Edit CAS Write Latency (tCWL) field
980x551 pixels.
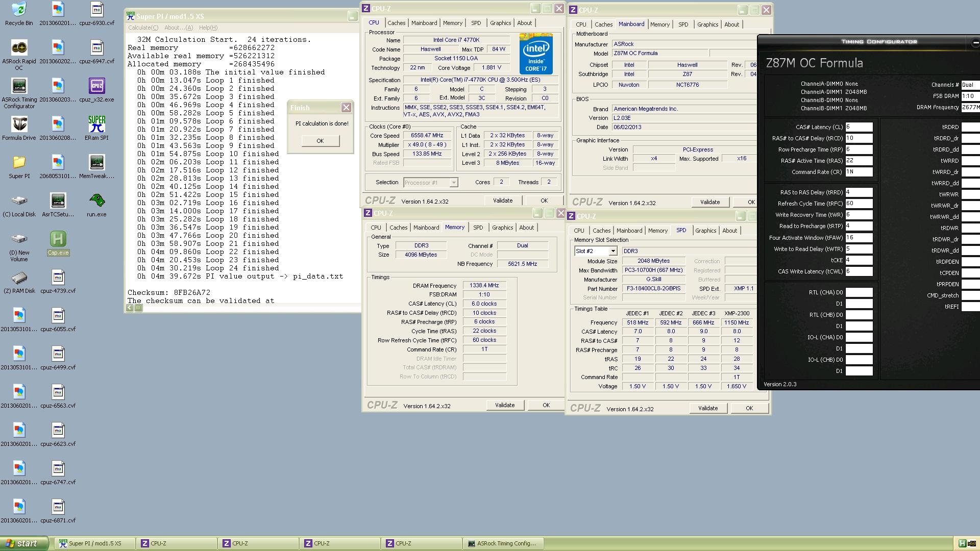pos(859,271)
